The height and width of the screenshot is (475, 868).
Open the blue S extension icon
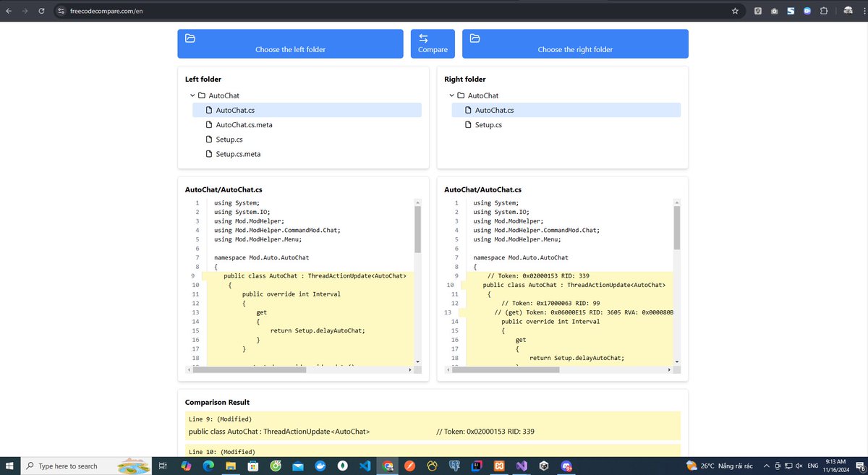click(791, 12)
